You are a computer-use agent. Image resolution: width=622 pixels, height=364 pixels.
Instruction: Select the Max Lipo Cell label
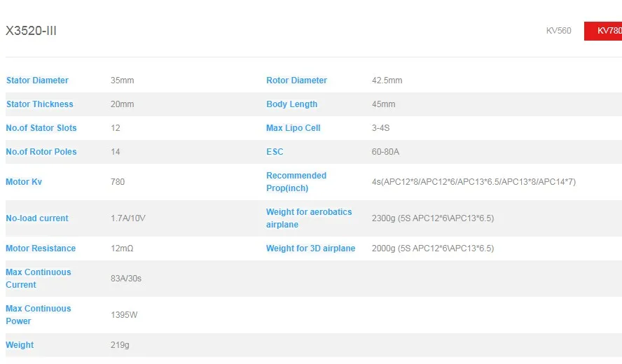tap(293, 128)
